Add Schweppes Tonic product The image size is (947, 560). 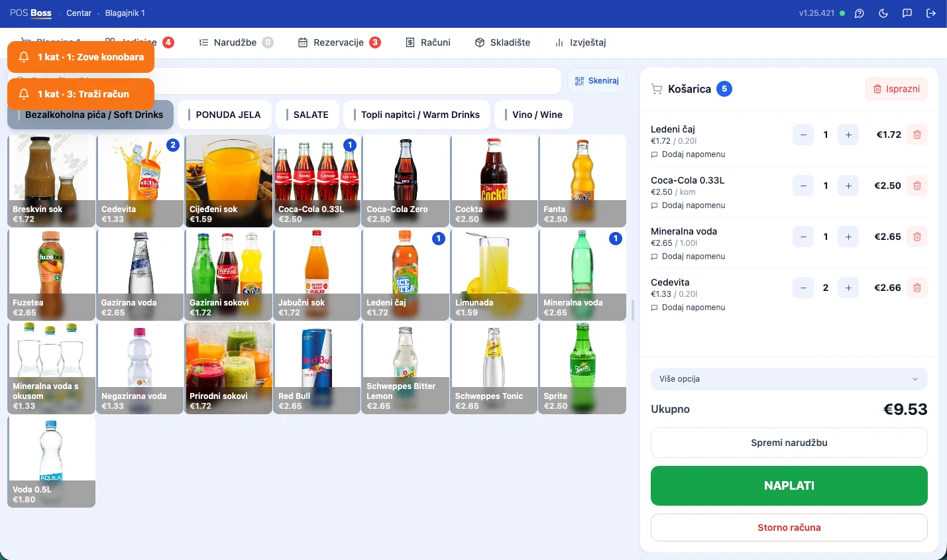click(494, 368)
